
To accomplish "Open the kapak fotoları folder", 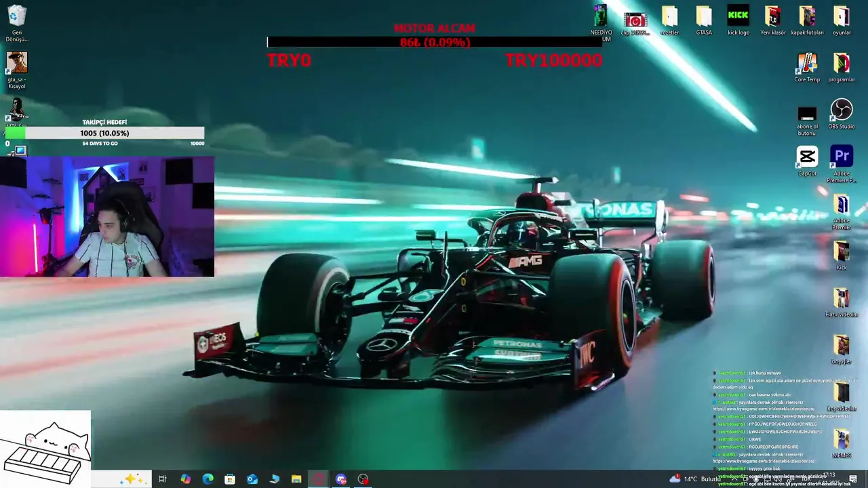I will click(807, 21).
